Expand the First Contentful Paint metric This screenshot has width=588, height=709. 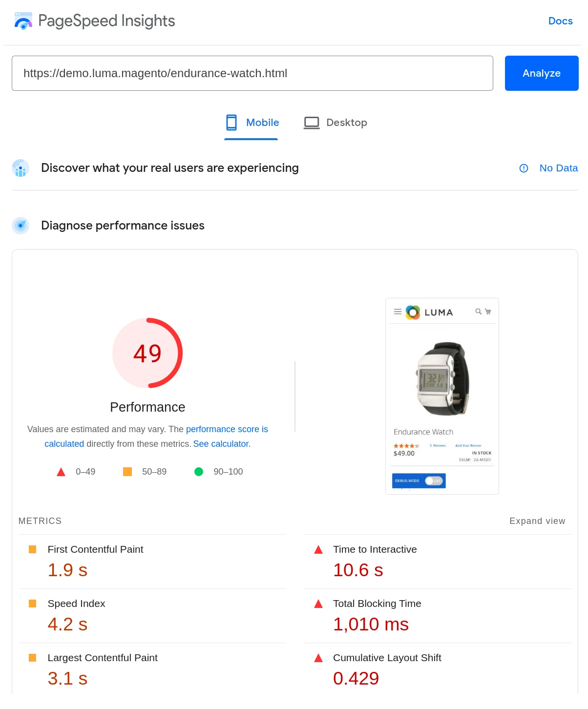click(x=95, y=549)
